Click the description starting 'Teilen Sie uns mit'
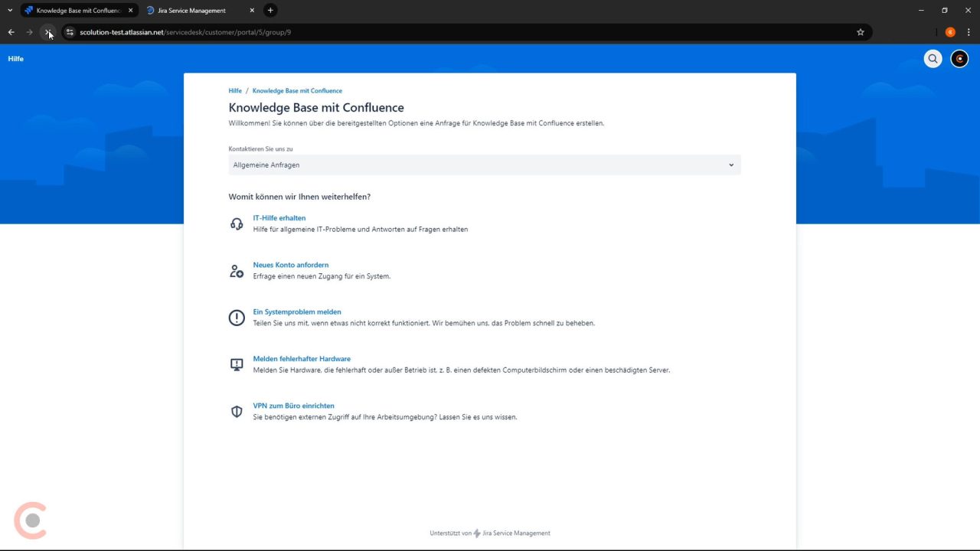 (x=424, y=323)
